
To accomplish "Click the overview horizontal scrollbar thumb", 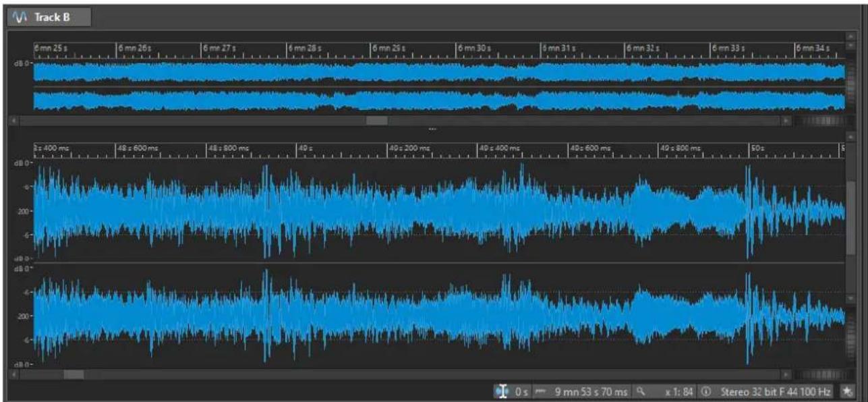I will click(x=376, y=120).
